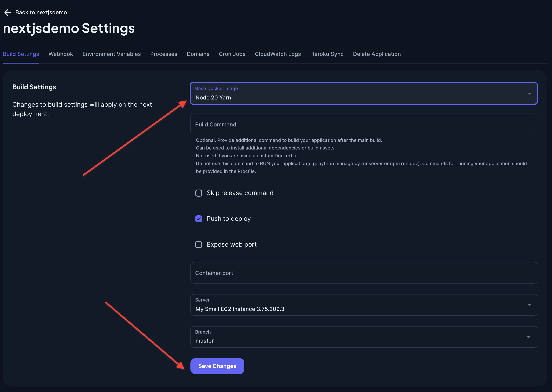552x392 pixels.
Task: Click the 'Can be used to install additional dependencies' line
Action: pyautogui.click(x=266, y=148)
